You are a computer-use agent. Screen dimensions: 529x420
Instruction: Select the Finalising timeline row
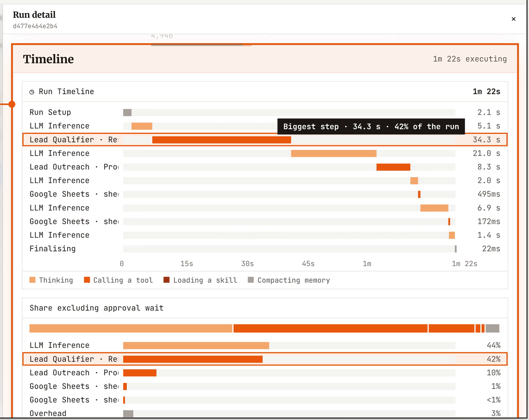tap(265, 249)
